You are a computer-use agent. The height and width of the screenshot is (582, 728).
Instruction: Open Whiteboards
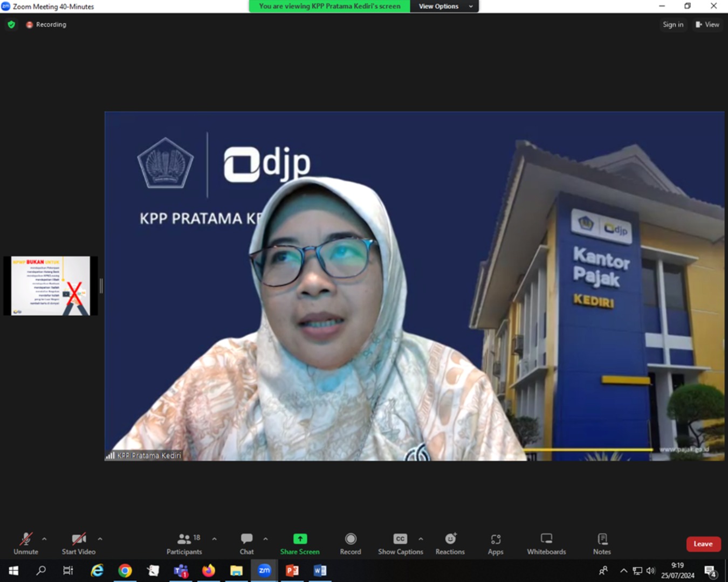[x=546, y=543]
